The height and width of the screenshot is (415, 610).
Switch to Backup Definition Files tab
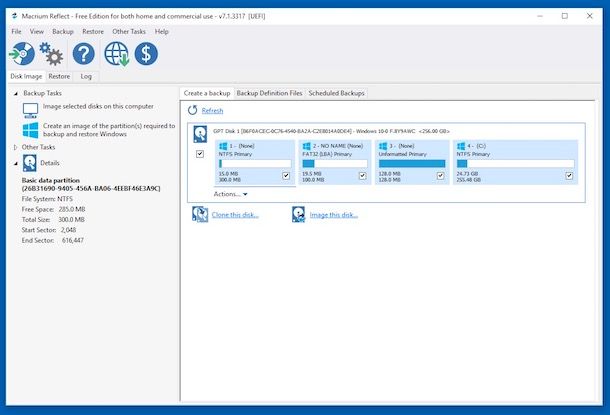pyautogui.click(x=269, y=93)
